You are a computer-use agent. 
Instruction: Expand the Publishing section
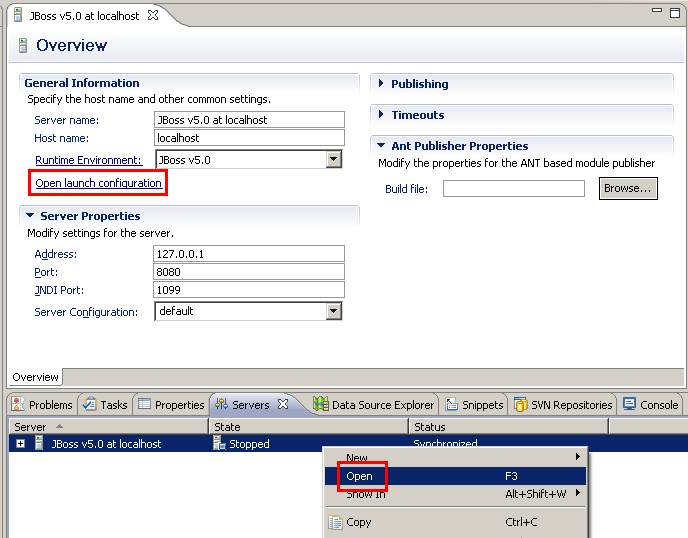[x=382, y=84]
